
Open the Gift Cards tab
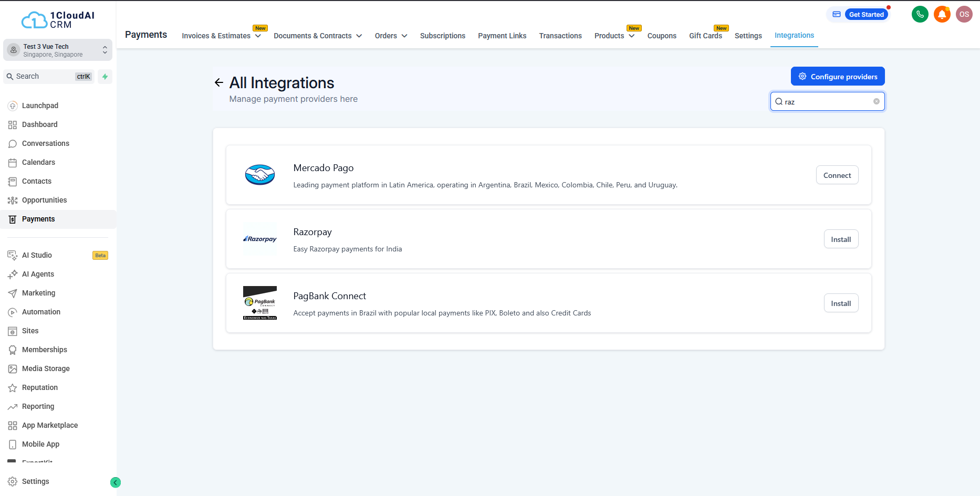coord(705,36)
